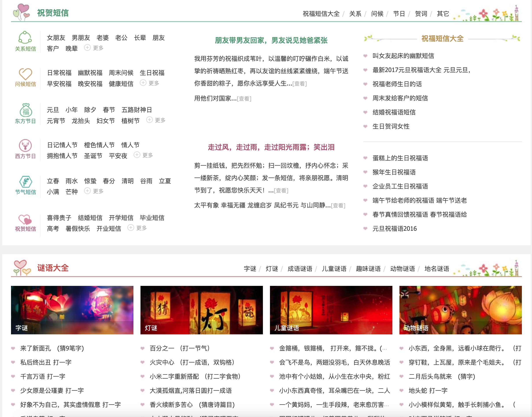
Task: Expand 更多 in the 关系短信 row
Action: coord(94,48)
